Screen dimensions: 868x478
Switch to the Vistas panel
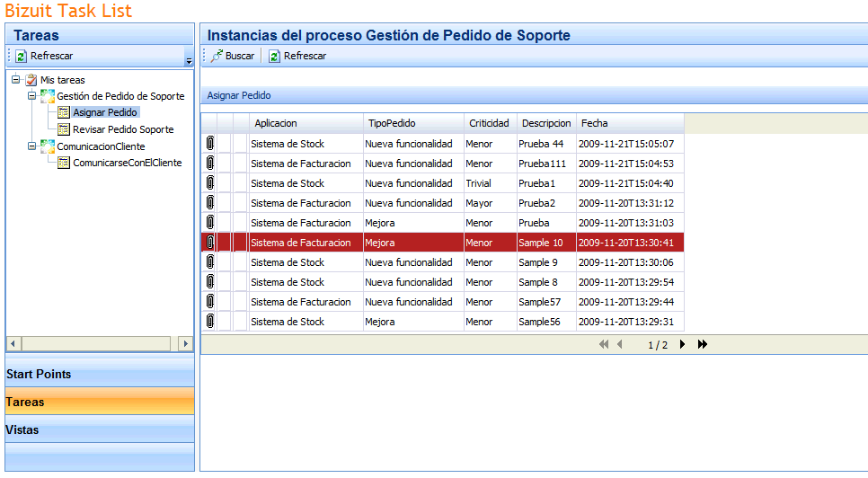tap(99, 430)
